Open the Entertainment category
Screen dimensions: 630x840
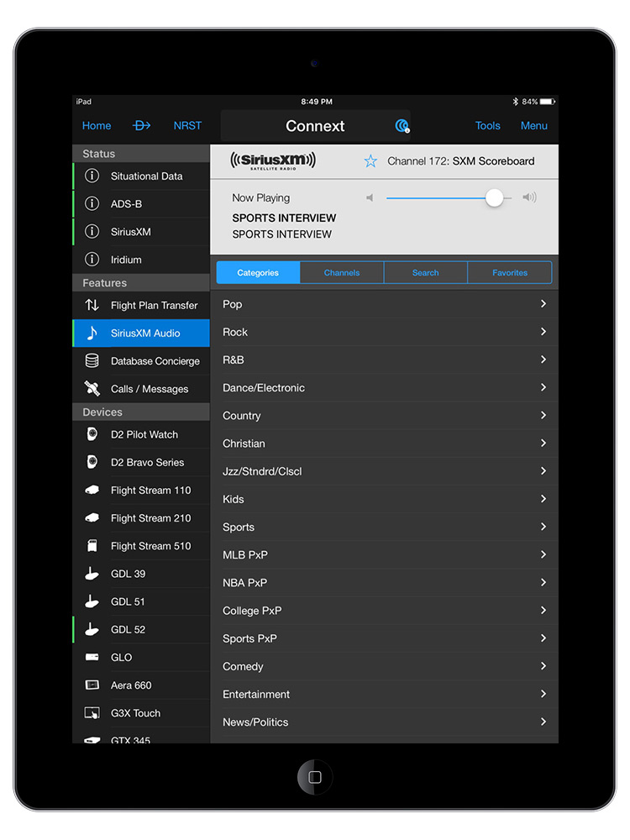[x=384, y=695]
